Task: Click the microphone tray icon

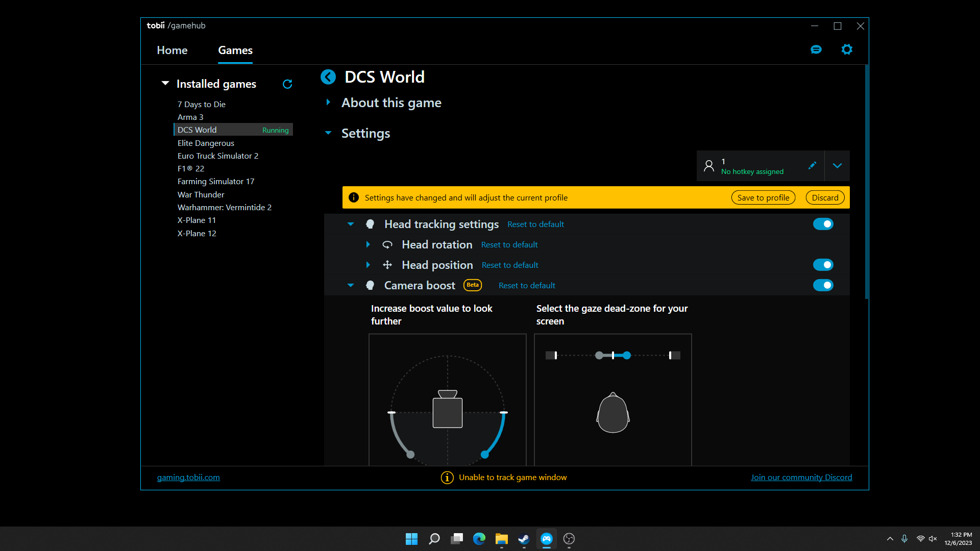Action: pos(904,539)
